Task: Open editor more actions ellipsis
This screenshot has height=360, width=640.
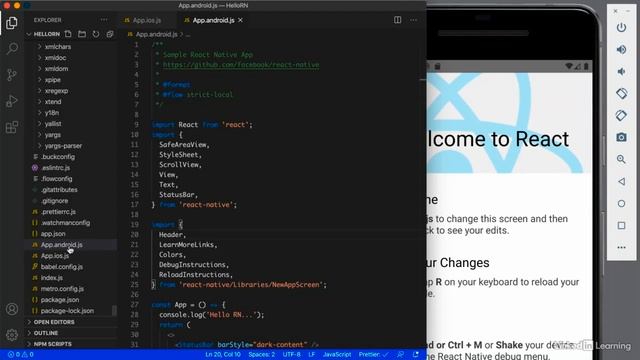Action: click(x=413, y=20)
